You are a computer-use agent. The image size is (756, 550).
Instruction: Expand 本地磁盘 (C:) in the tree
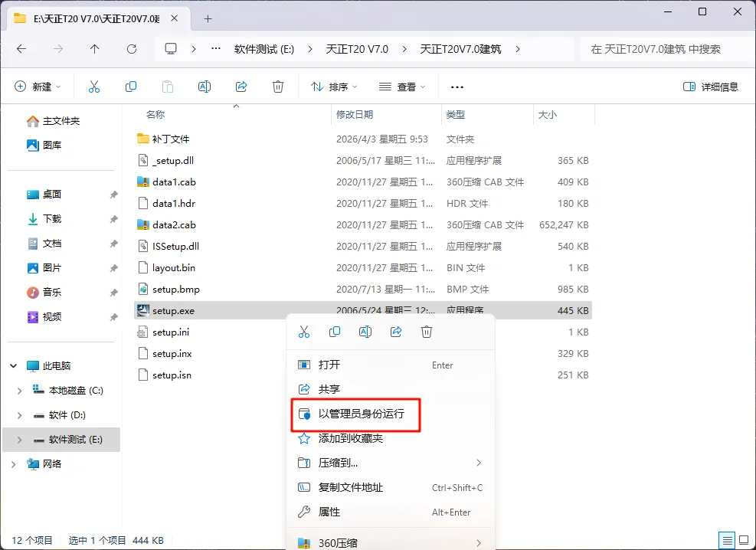pyautogui.click(x=19, y=391)
